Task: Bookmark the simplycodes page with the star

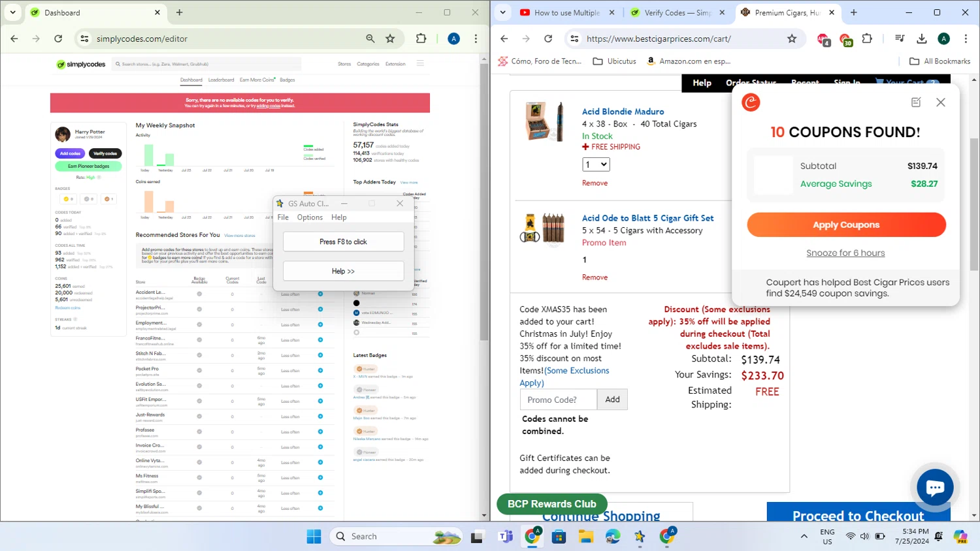Action: tap(390, 39)
